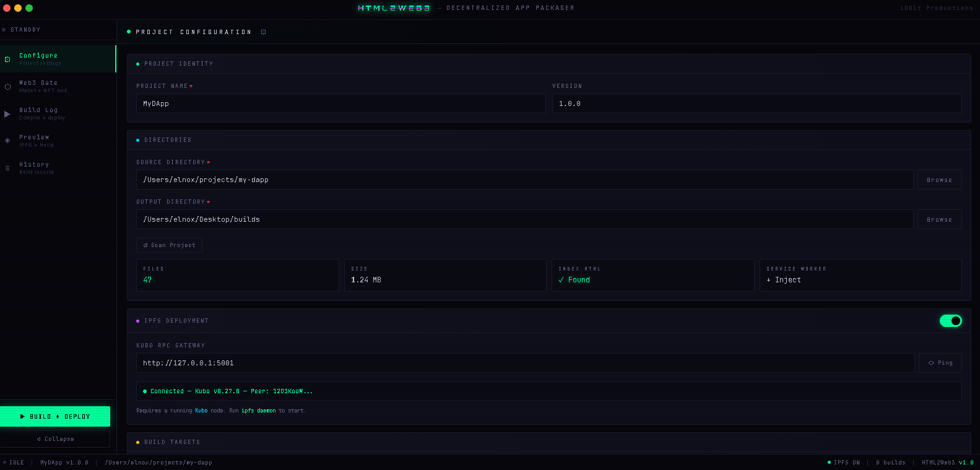Screen dimensions: 980x470
Task: Click the Web3 Gate hexagon icon
Action: (x=7, y=87)
